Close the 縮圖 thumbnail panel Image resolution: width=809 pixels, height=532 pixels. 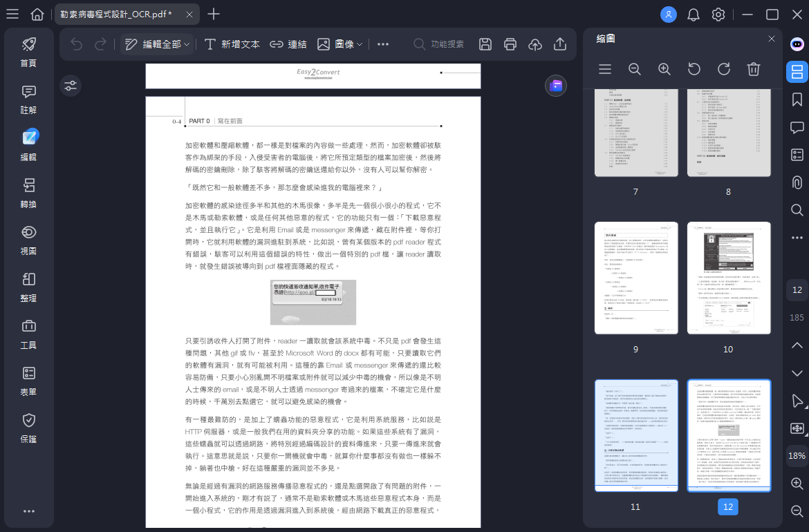(x=772, y=39)
